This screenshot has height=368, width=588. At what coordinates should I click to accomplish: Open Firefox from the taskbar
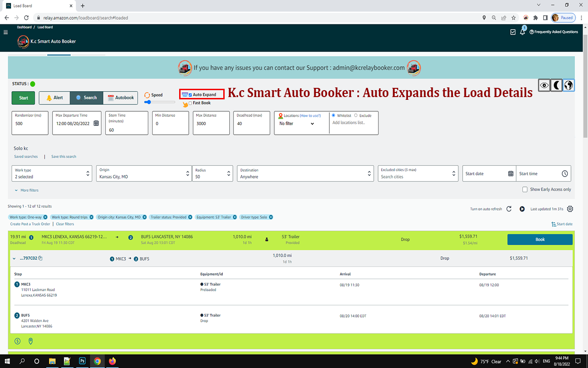click(112, 361)
